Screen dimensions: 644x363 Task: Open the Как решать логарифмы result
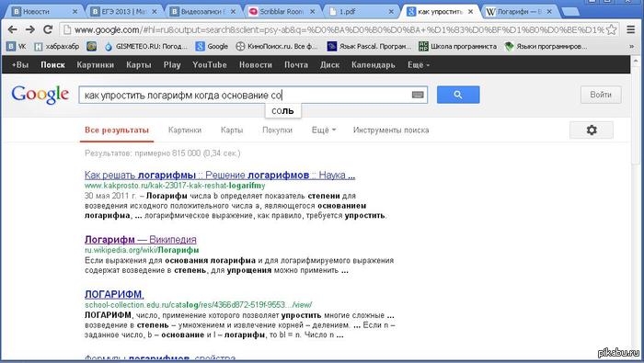[220, 176]
